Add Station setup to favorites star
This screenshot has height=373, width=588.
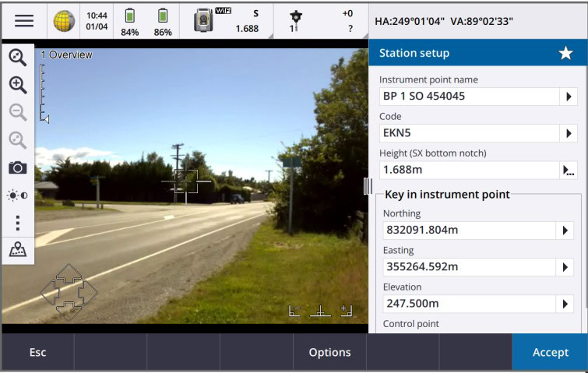point(565,53)
